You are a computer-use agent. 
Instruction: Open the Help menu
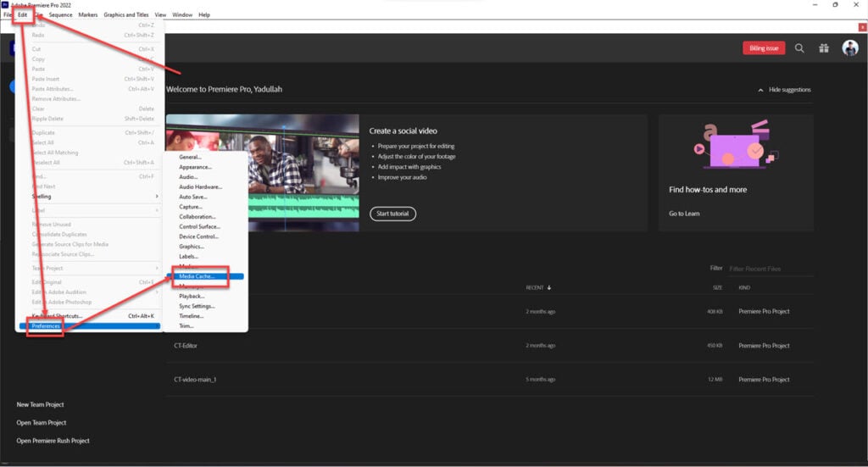pyautogui.click(x=204, y=15)
